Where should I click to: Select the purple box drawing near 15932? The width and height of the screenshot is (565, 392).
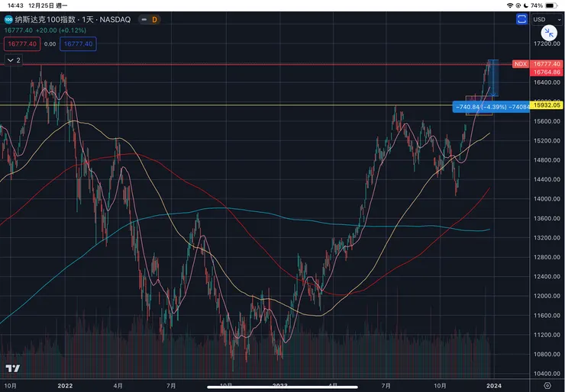coord(479,105)
